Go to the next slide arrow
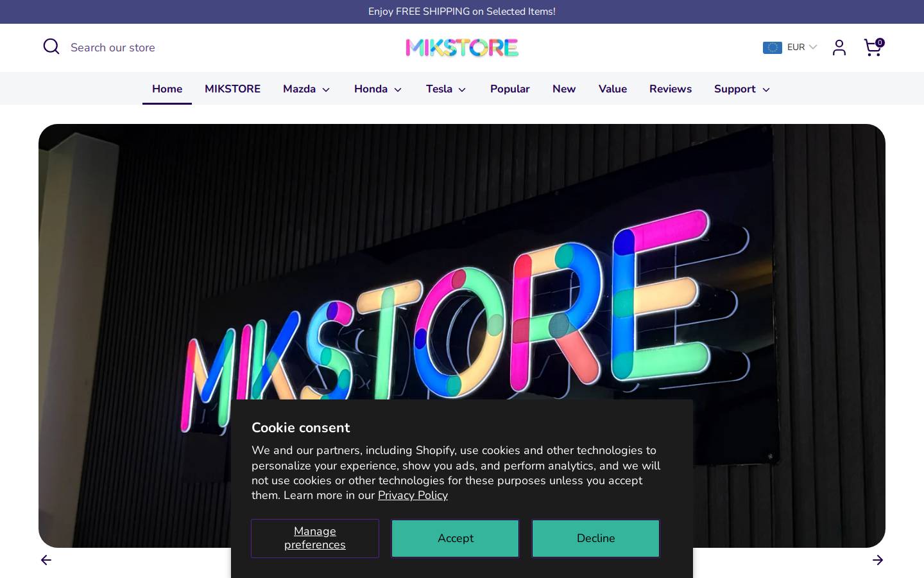 pyautogui.click(x=878, y=560)
